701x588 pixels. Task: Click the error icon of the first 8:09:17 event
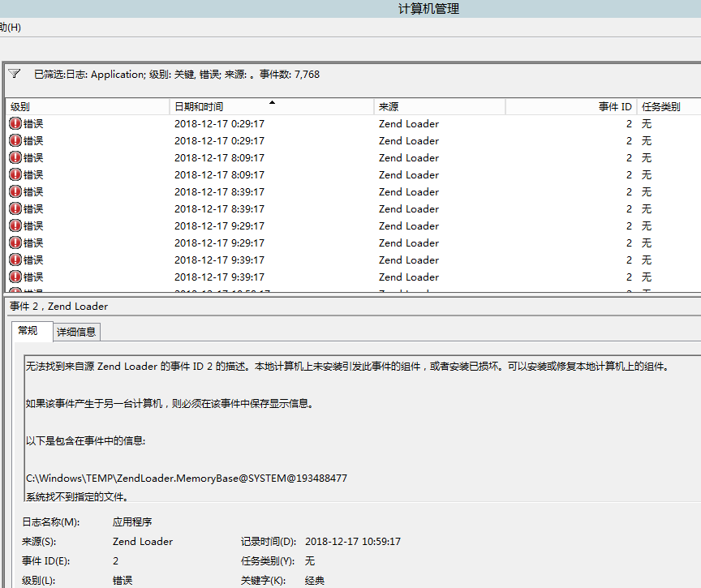(15, 158)
